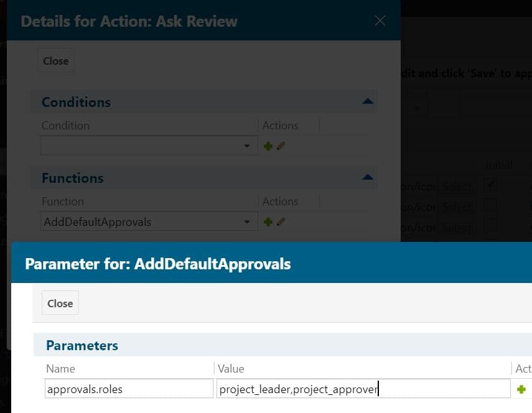Edit AddDefaultApprovals function with pencil icon
This screenshot has width=532, height=413.
pyautogui.click(x=281, y=222)
